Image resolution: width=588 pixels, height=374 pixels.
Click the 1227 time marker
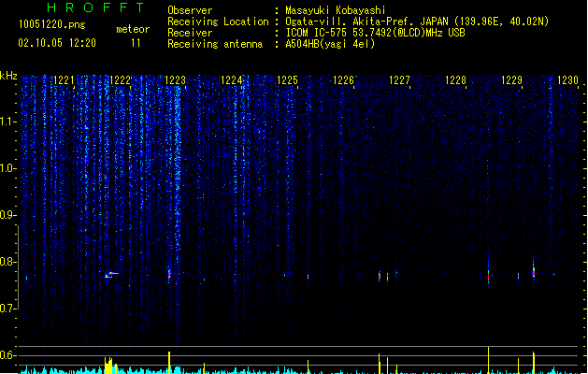point(399,80)
